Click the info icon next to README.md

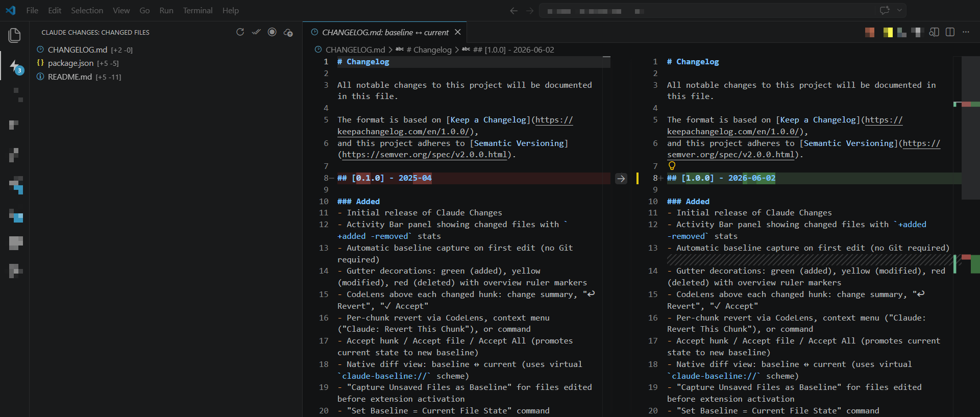40,77
